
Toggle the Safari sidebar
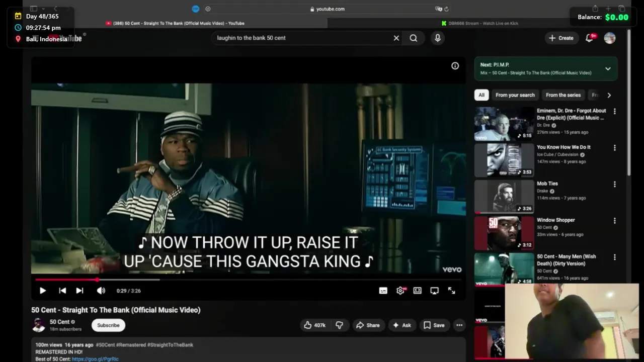(x=34, y=9)
